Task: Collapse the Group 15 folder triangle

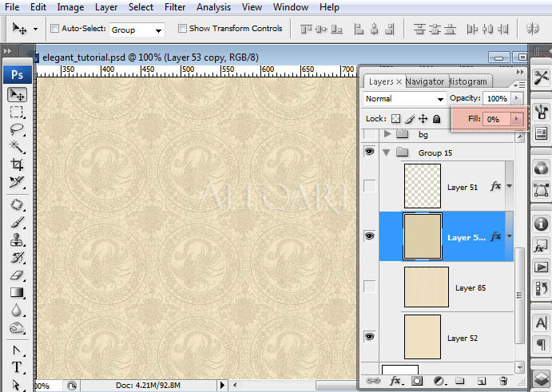Action: click(x=387, y=152)
